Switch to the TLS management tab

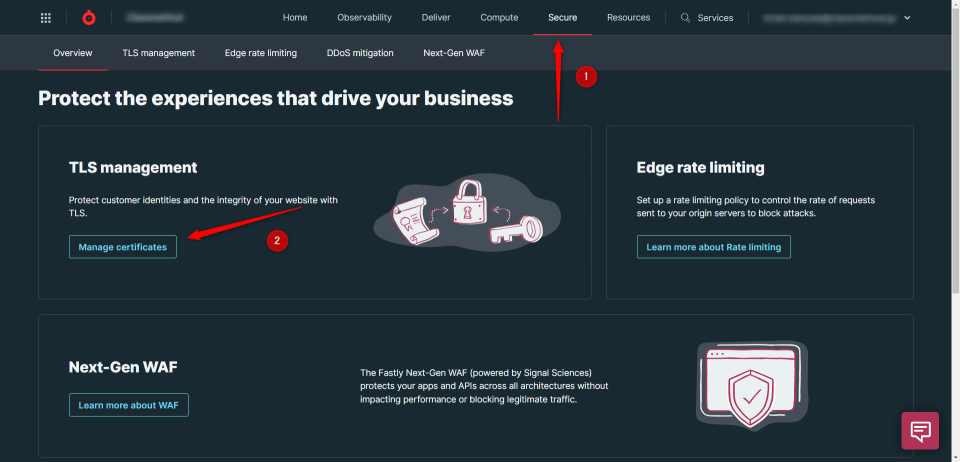click(x=158, y=53)
